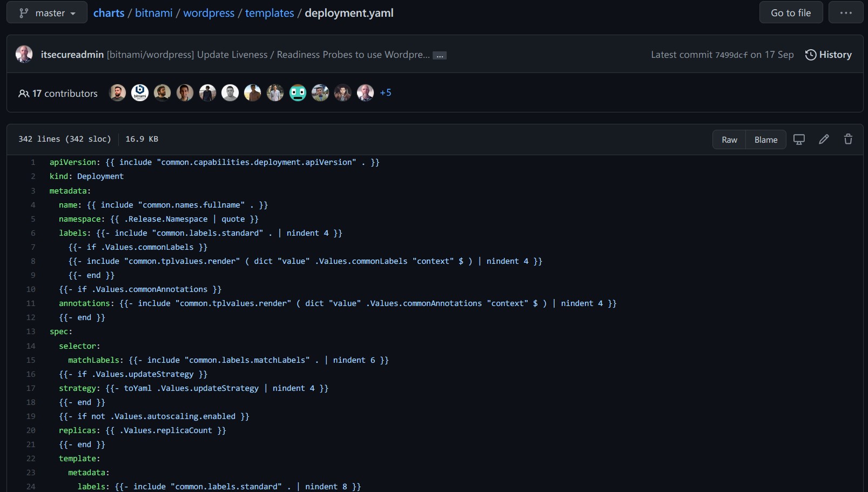The height and width of the screenshot is (492, 868).
Task: Click the 'namespace:' code line
Action: pyautogui.click(x=159, y=219)
